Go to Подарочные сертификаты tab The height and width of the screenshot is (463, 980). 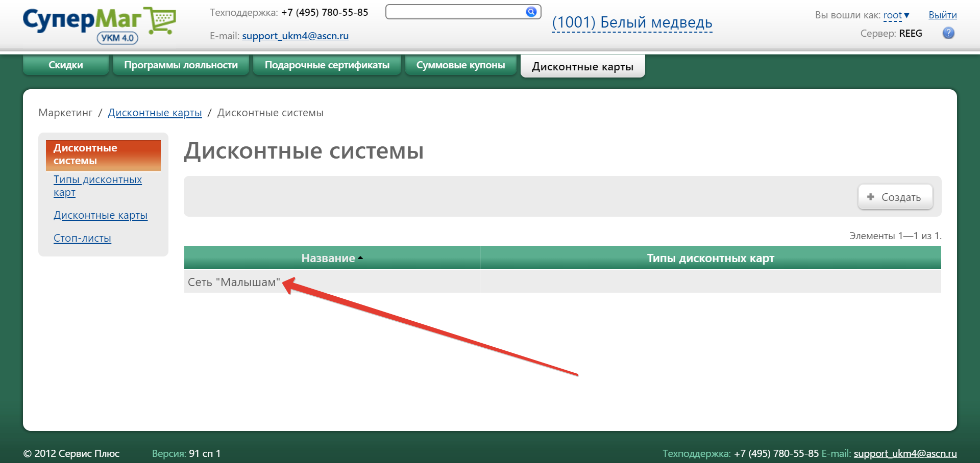pyautogui.click(x=327, y=65)
